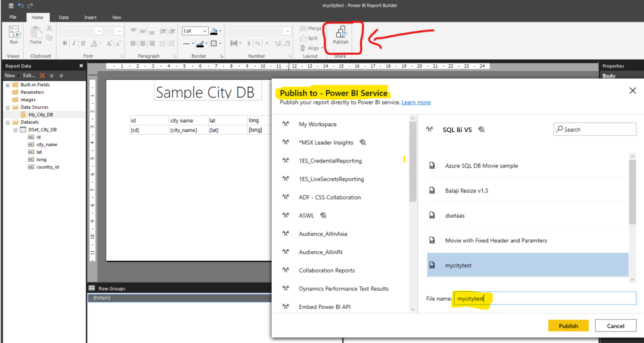Move item down in Report Data toolbar
This screenshot has height=343, width=644.
coord(61,76)
